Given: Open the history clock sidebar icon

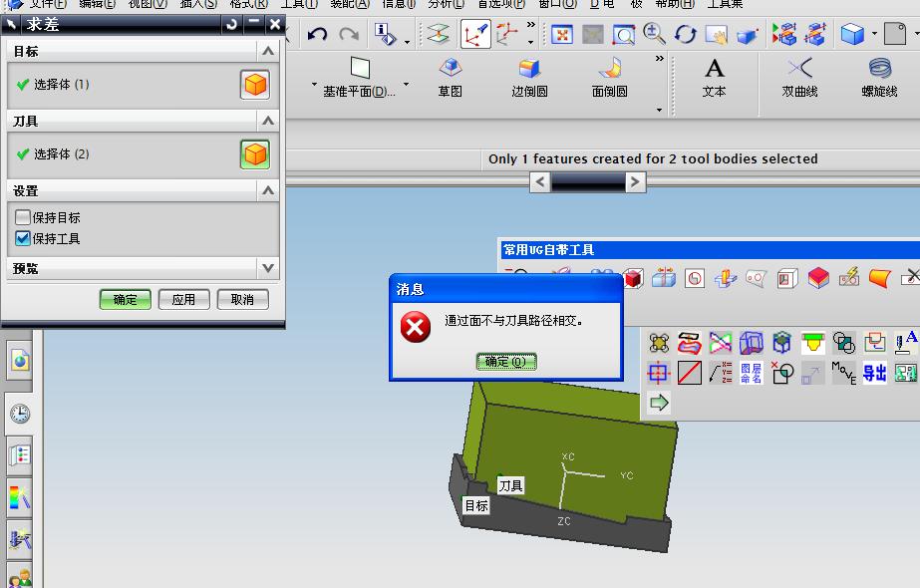Looking at the screenshot, I should tap(19, 414).
